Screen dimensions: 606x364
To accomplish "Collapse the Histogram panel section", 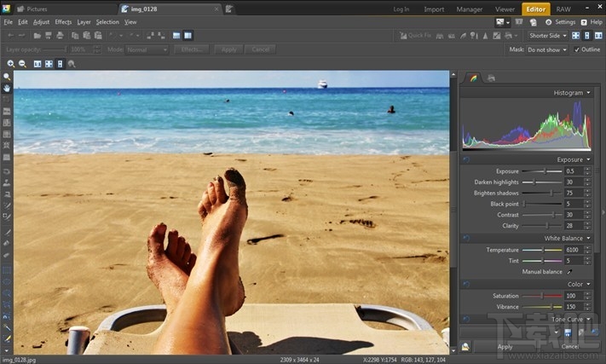I will tap(588, 92).
